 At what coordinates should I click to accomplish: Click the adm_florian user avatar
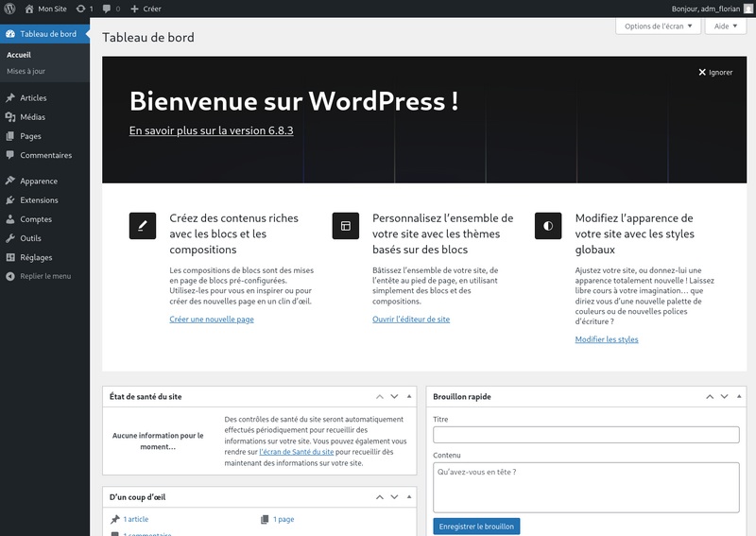748,9
